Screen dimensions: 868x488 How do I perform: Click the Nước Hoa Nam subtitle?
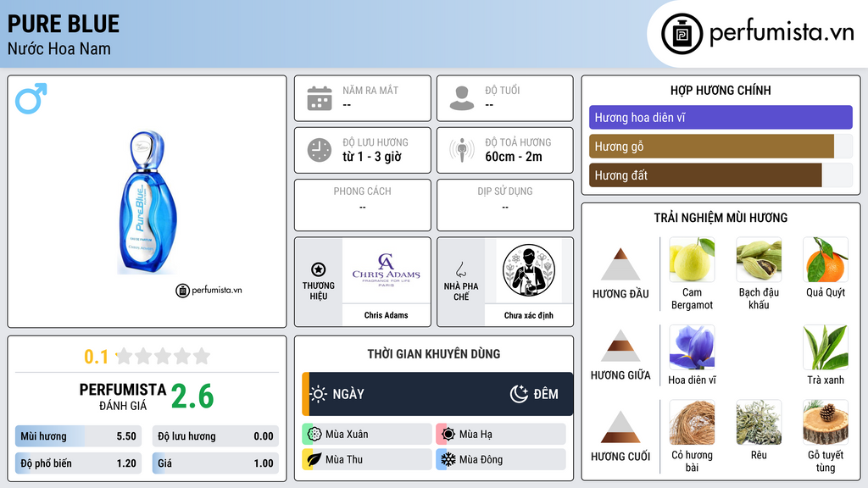[x=58, y=48]
